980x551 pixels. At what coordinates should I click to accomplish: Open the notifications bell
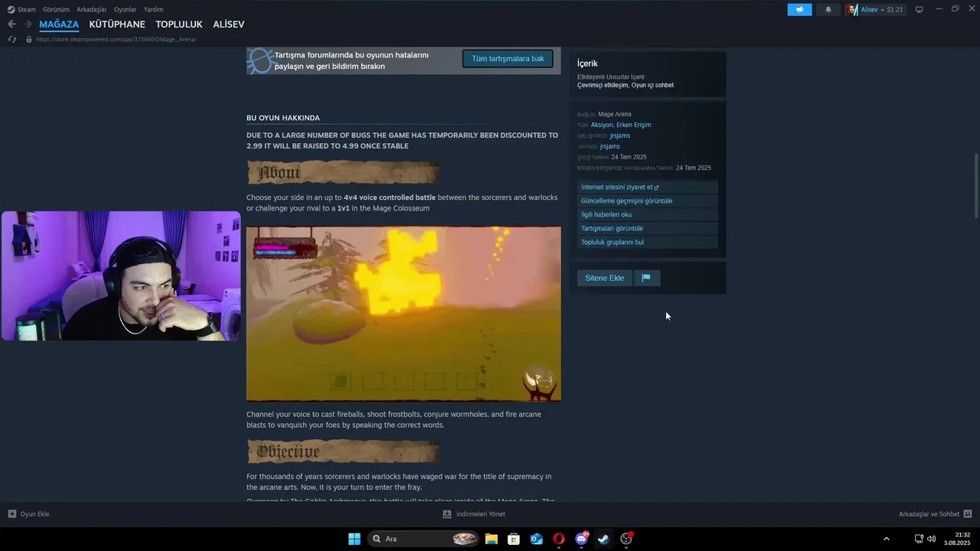[x=828, y=9]
